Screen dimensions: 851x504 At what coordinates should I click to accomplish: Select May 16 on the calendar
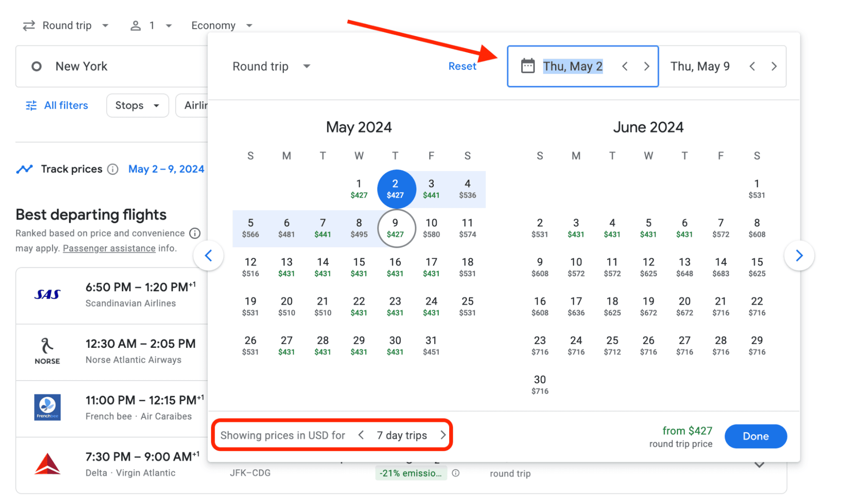[x=395, y=267]
